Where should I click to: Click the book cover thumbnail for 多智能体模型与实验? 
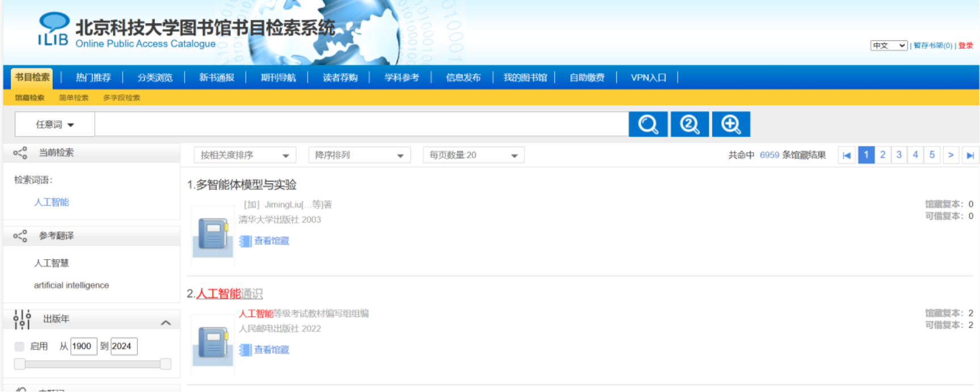[213, 235]
